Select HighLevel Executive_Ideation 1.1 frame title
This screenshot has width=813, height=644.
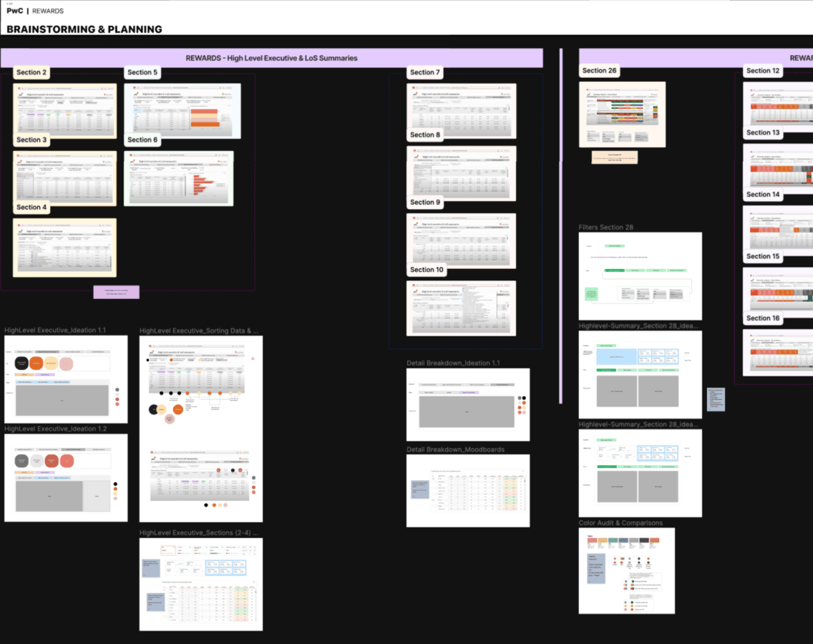(x=55, y=330)
